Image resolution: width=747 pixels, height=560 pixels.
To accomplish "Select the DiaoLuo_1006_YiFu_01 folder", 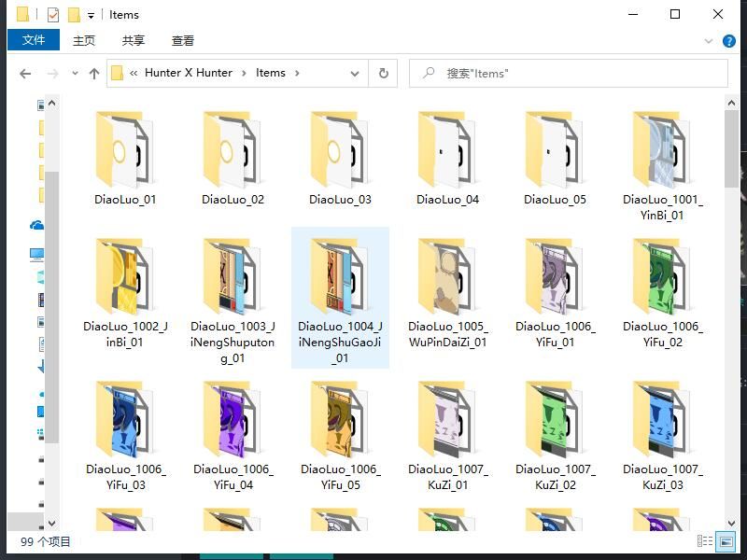I will pos(555,293).
